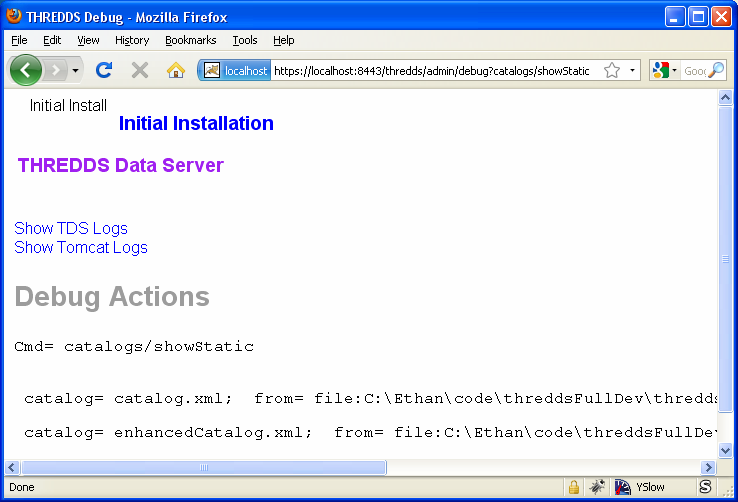Open the Google search engine selector dropdown
The image size is (738, 502).
point(665,71)
